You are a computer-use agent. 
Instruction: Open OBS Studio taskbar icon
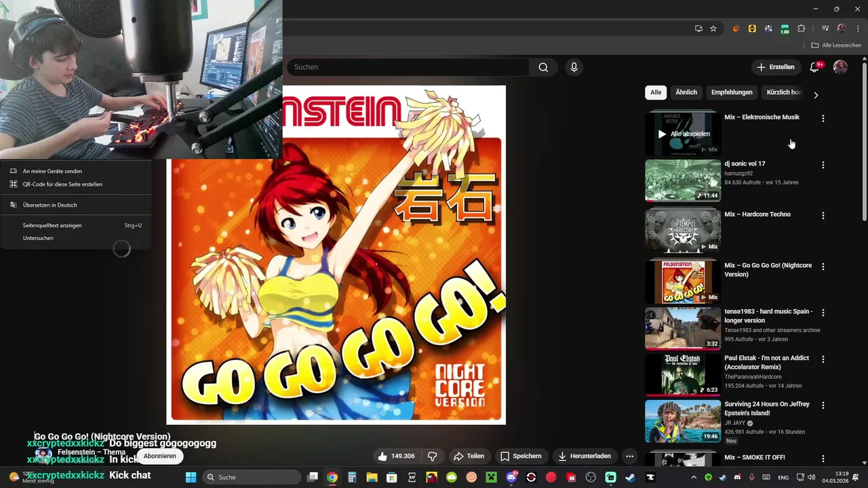tap(591, 477)
